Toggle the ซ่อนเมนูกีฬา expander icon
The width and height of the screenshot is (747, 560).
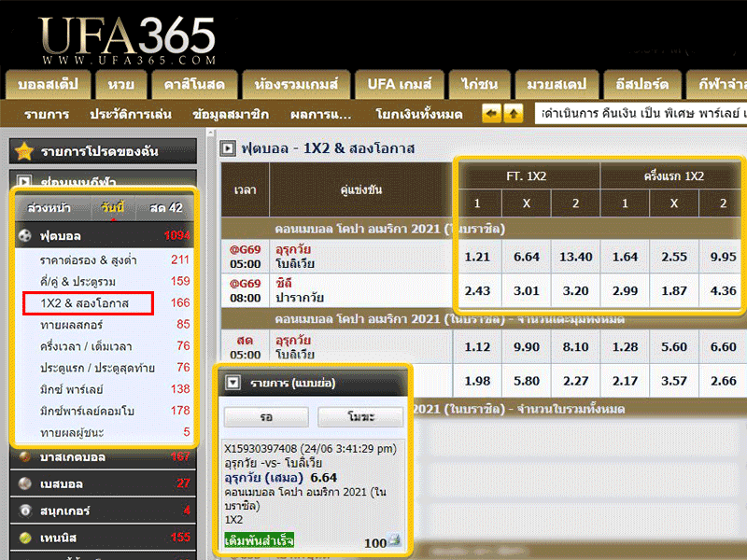(x=24, y=181)
